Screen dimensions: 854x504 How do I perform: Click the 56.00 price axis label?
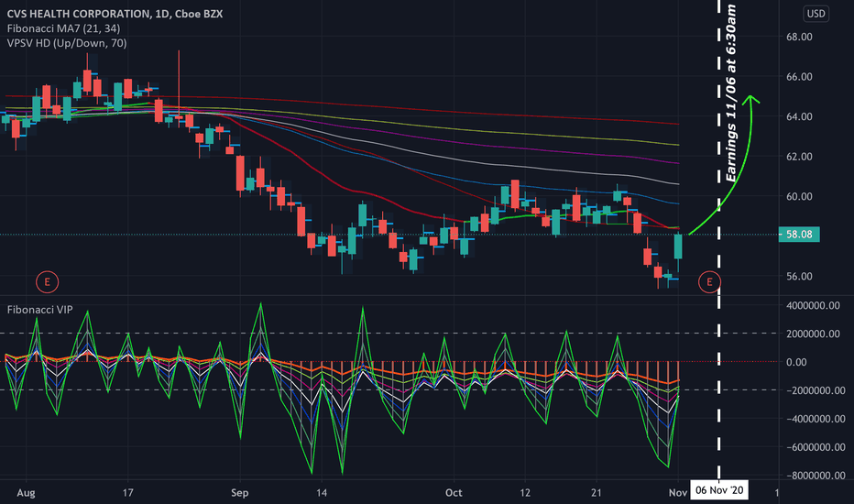(x=799, y=276)
